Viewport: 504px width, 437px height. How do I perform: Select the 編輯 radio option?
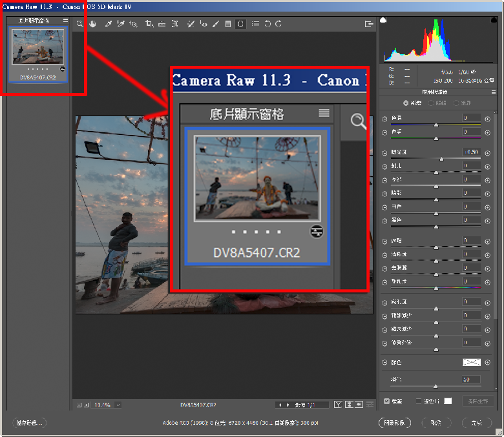click(x=431, y=103)
